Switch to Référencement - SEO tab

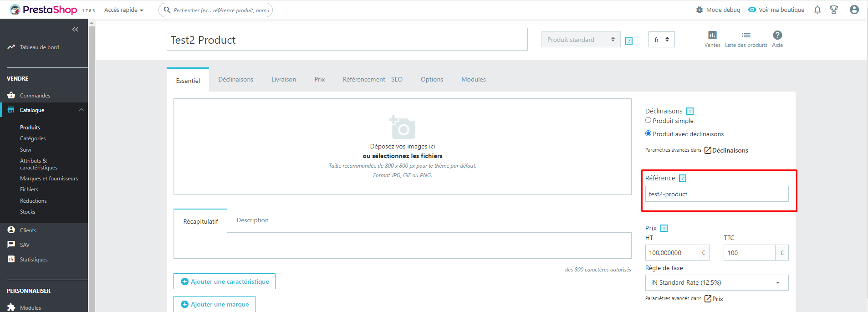pyautogui.click(x=373, y=79)
